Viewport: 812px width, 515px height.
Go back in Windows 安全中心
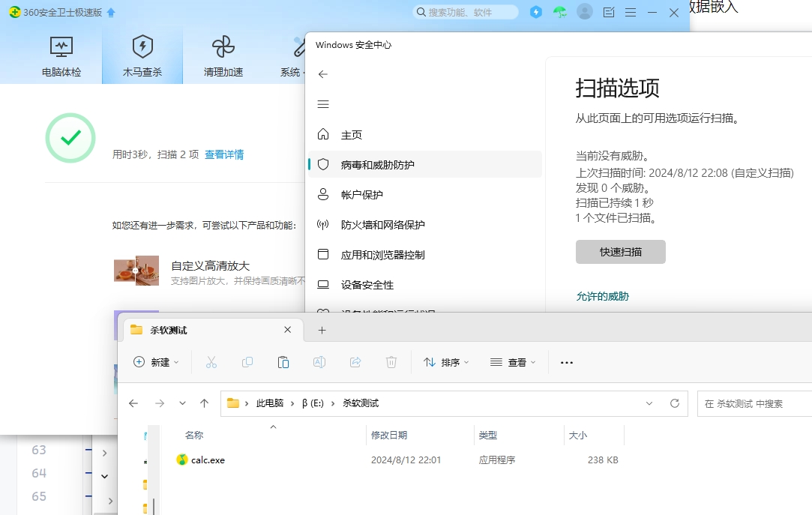tap(323, 74)
